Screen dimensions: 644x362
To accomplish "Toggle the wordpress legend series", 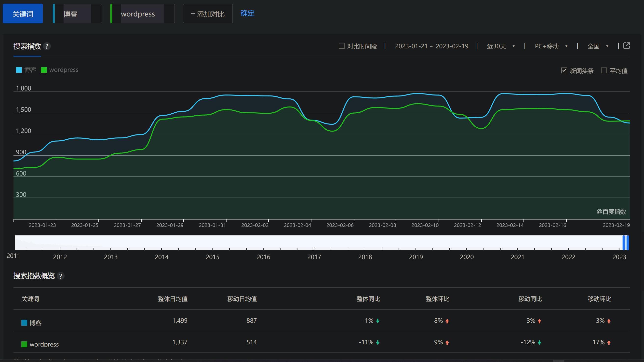I will 59,70.
